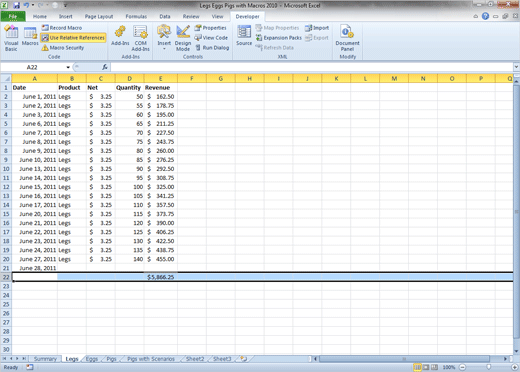Click the Insert Function fx button
Viewport: 520px width, 372px height.
(x=105, y=67)
